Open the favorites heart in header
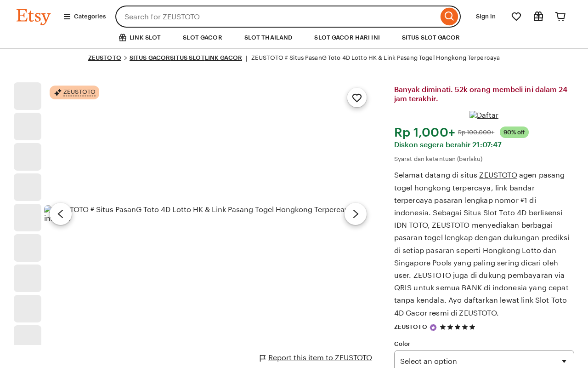588x368 pixels. click(x=516, y=17)
